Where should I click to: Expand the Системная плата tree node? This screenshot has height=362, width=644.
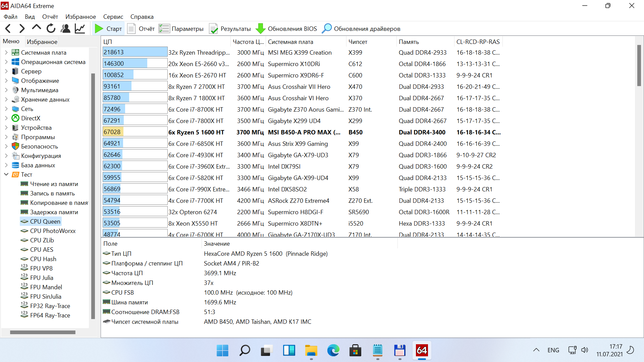click(6, 53)
